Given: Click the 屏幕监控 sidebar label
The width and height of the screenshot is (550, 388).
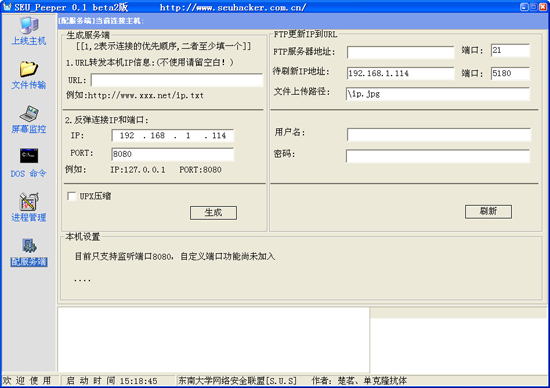Looking at the screenshot, I should (29, 129).
